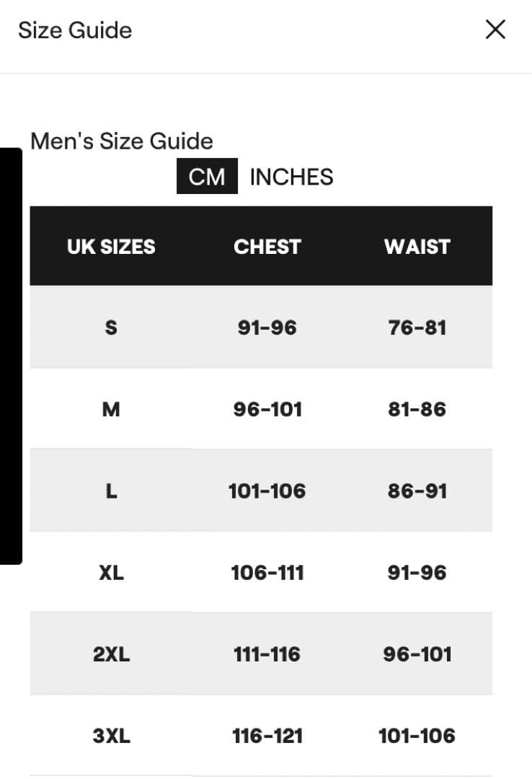Select the M size row label

click(111, 410)
